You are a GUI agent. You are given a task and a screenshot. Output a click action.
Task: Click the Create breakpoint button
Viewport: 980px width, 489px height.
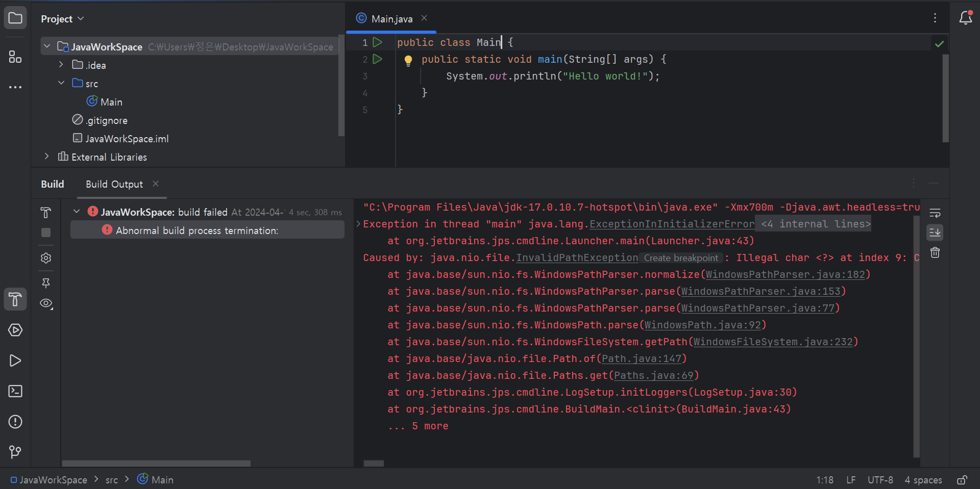coord(681,258)
